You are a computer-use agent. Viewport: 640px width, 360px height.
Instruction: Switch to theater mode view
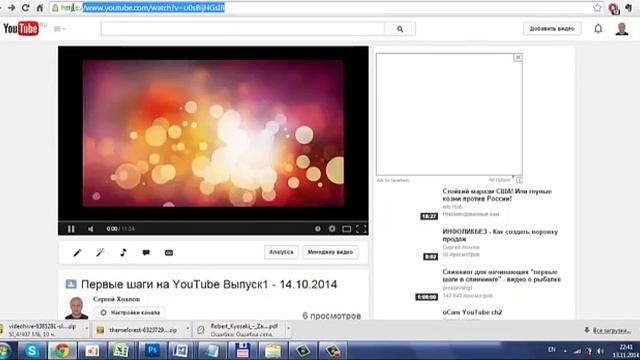click(x=347, y=229)
